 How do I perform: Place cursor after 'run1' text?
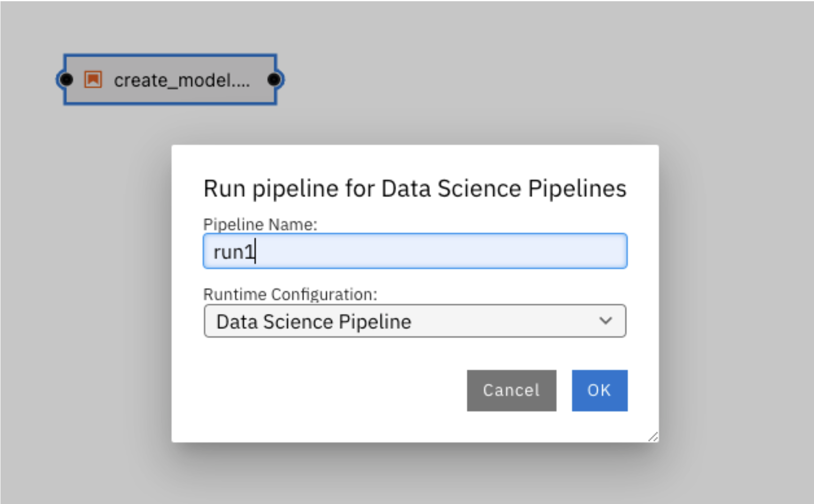[x=256, y=252]
